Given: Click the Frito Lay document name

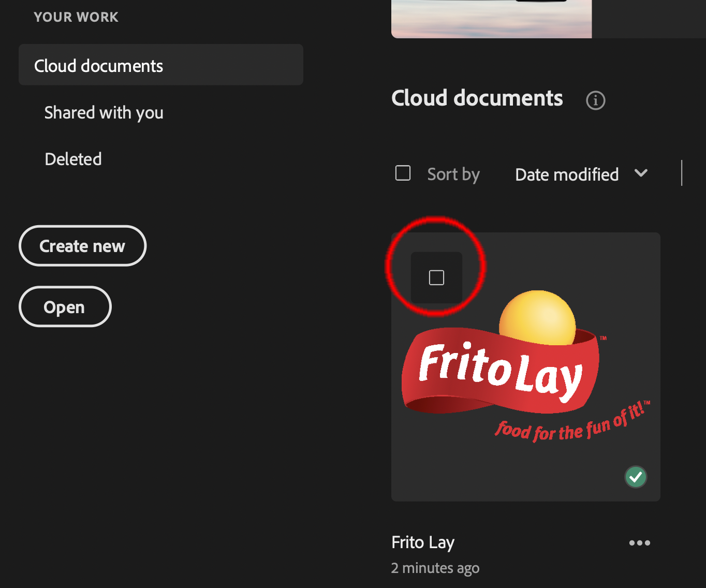Looking at the screenshot, I should (423, 542).
